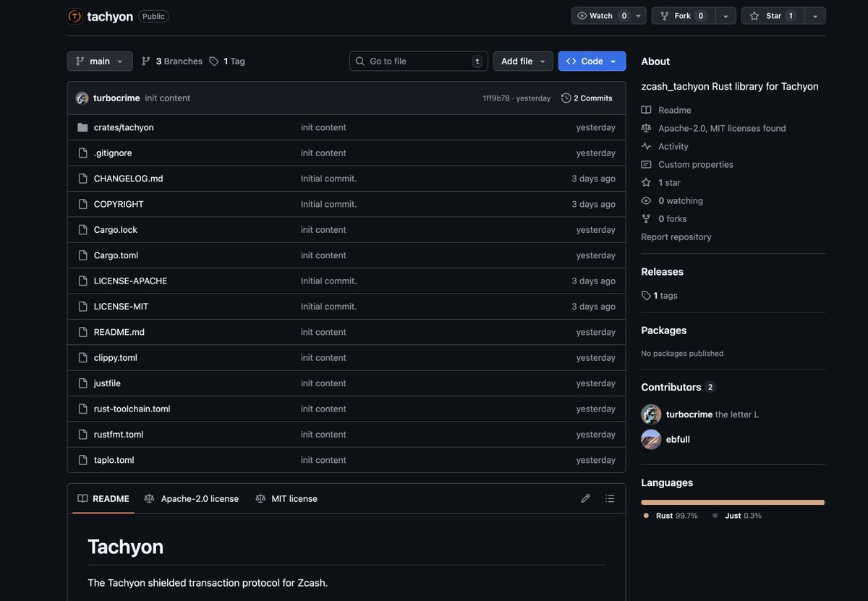Open the README.md file
Image resolution: width=868 pixels, height=601 pixels.
point(119,332)
